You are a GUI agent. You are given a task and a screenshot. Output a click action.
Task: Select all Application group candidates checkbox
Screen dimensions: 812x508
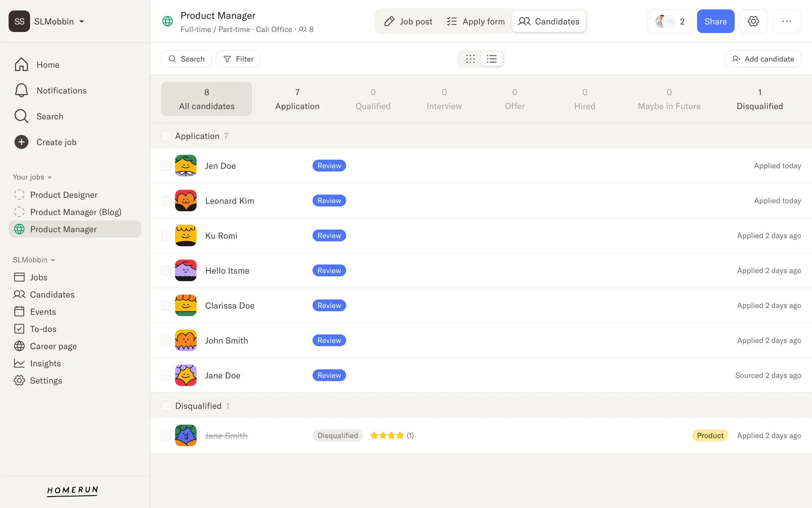[x=166, y=136]
